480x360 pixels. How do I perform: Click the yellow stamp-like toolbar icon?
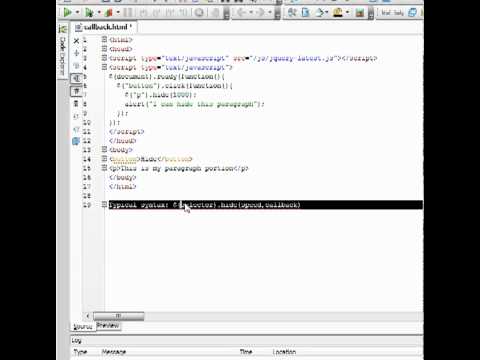338,13
